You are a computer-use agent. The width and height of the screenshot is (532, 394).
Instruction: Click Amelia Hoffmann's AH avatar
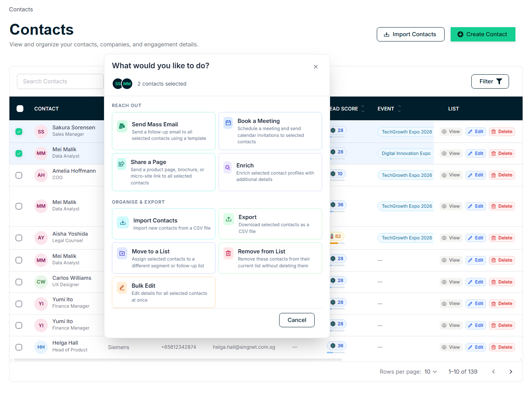tap(41, 175)
